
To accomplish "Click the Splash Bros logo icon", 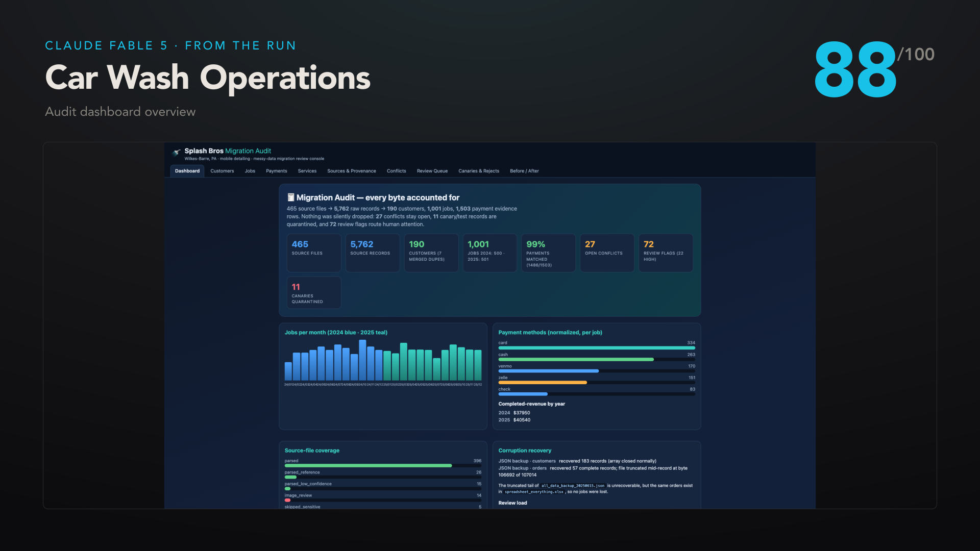I will 177,152.
